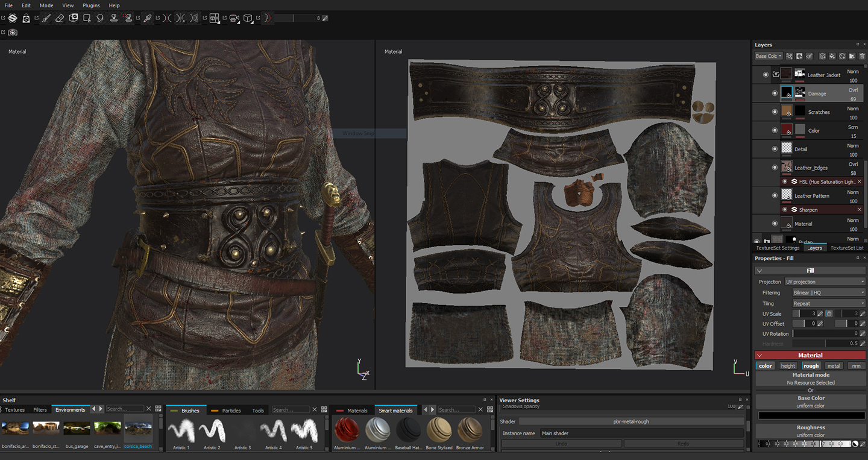Image resolution: width=868 pixels, height=460 pixels.
Task: Open the Base Color channel dropdown
Action: 769,56
